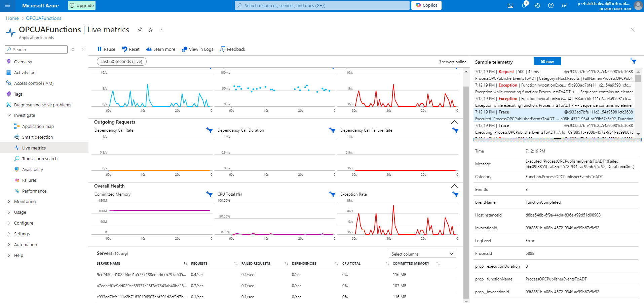Add filter on Committed Memory chart

pos(210,194)
